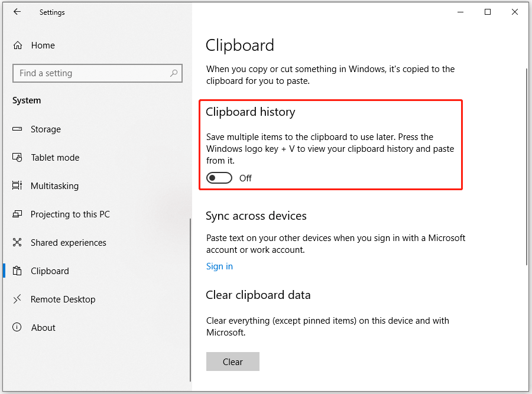The width and height of the screenshot is (532, 394).
Task: Select Multitasking in the sidebar
Action: tap(54, 186)
